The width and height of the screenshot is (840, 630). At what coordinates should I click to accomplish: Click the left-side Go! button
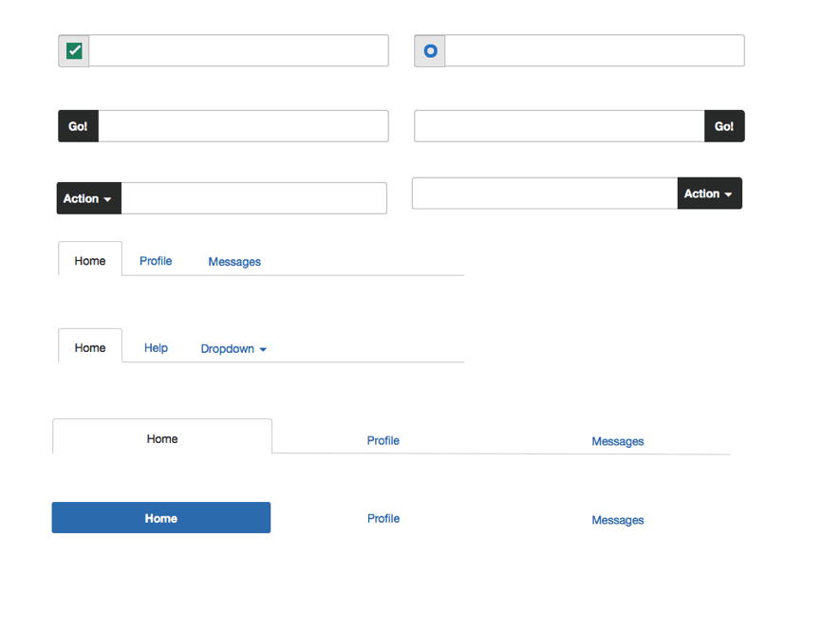pos(78,126)
